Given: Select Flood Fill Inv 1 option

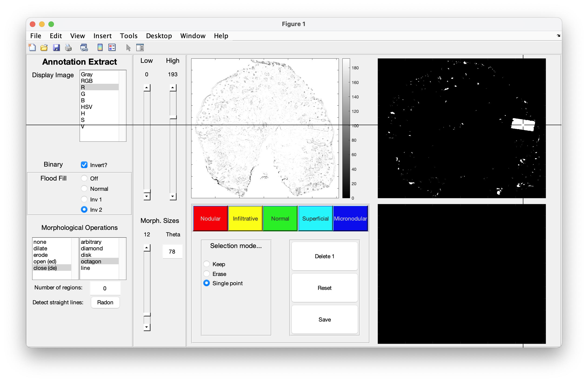Looking at the screenshot, I should point(84,199).
